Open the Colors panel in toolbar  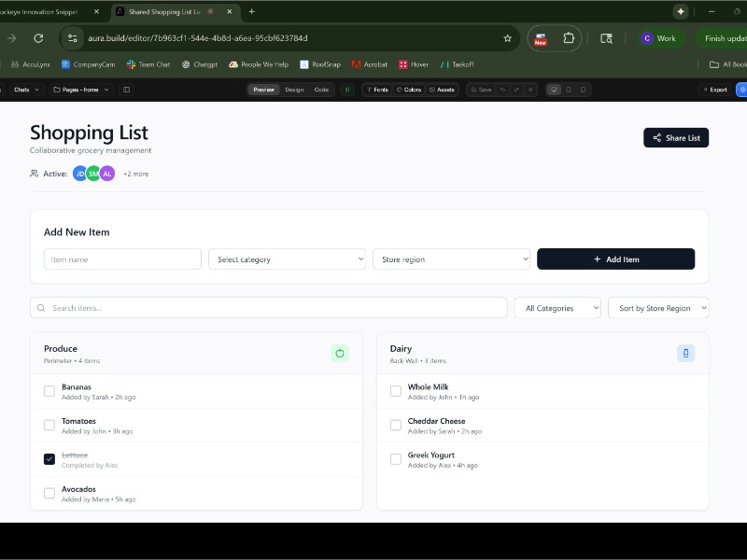410,90
